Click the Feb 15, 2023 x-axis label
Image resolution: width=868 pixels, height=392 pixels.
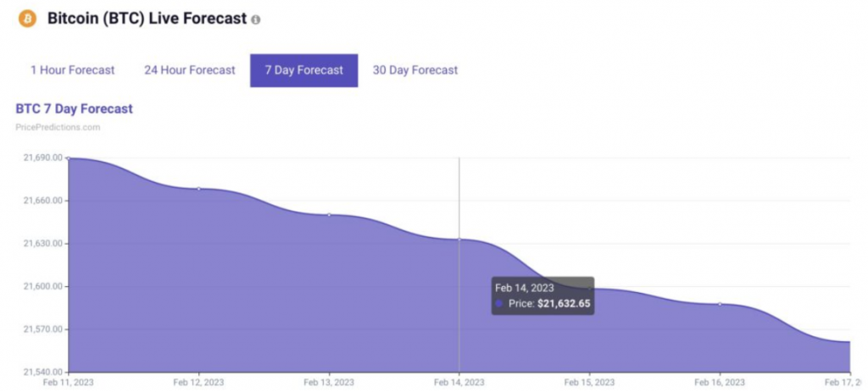(x=589, y=383)
